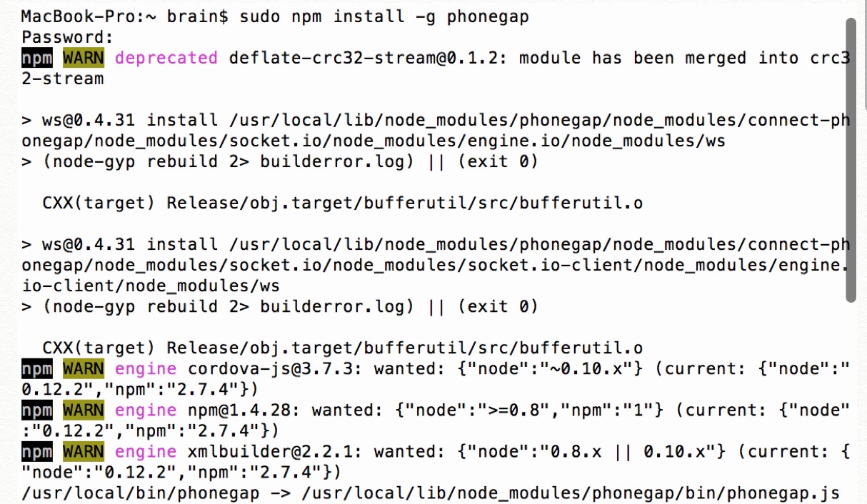Click the '2-stream' wrapped text line
This screenshot has width=867, height=504.
coord(63,79)
